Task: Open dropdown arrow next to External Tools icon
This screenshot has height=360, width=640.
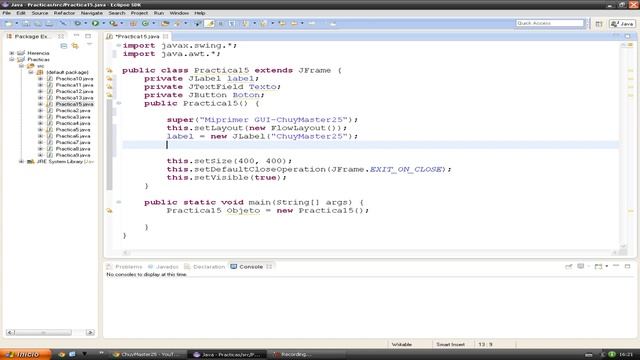Action: pyautogui.click(x=122, y=24)
